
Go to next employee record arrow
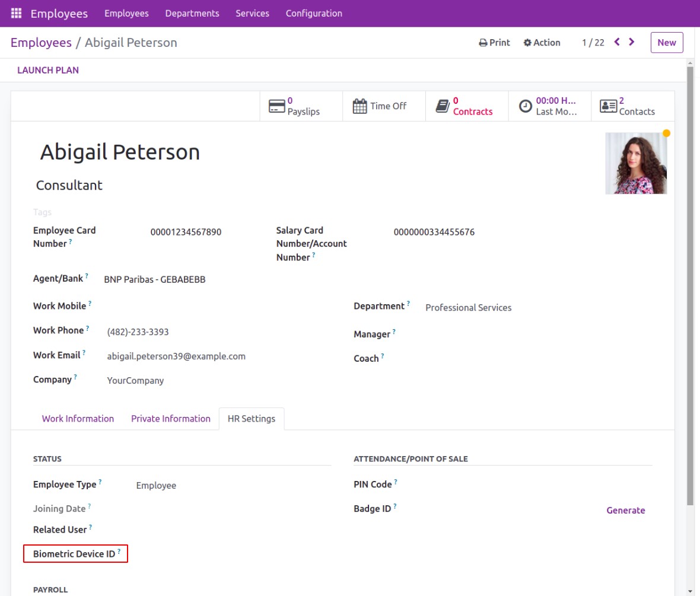click(632, 42)
